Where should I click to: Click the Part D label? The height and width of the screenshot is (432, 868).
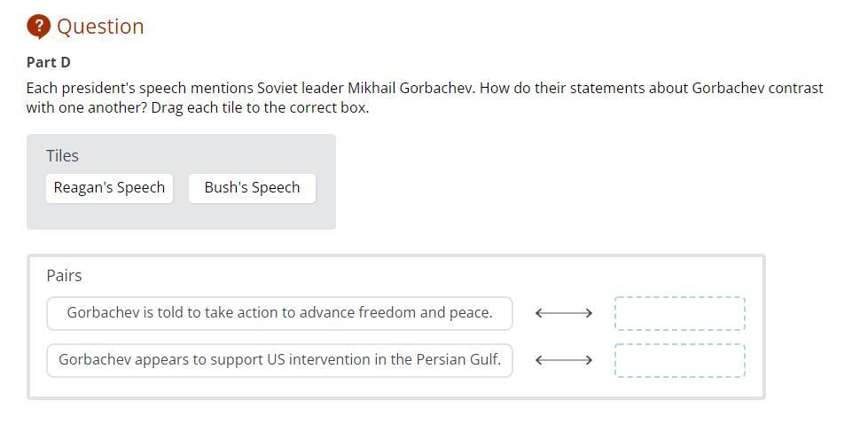click(49, 62)
